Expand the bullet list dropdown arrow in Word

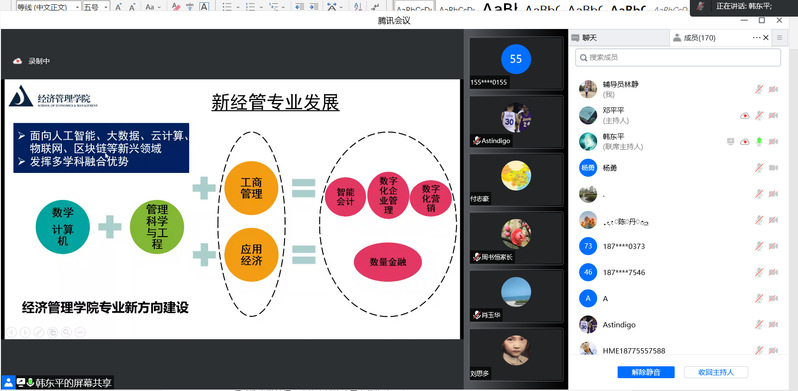(x=239, y=7)
